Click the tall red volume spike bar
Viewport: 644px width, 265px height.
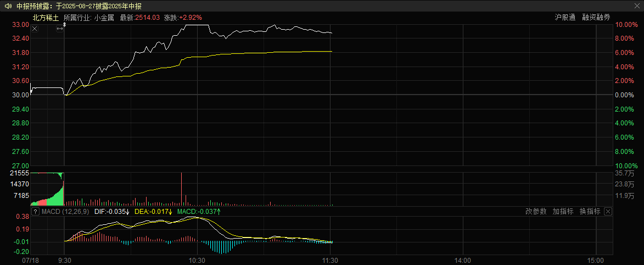pyautogui.click(x=181, y=189)
